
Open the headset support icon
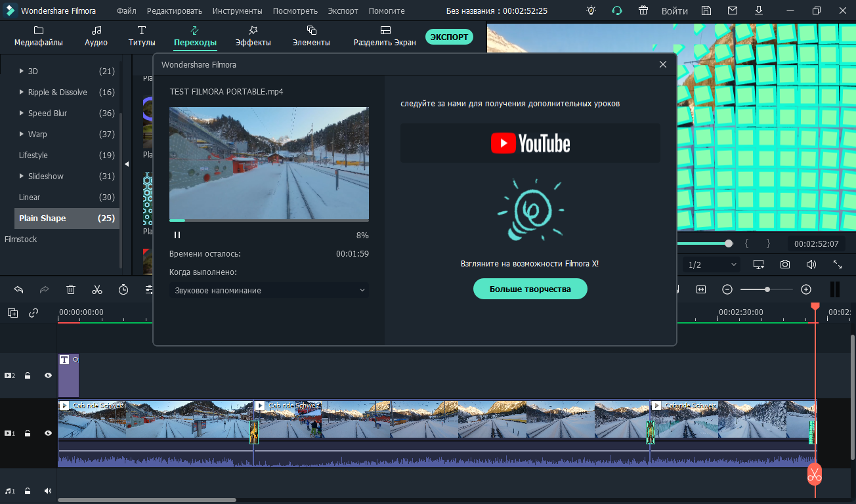click(617, 10)
